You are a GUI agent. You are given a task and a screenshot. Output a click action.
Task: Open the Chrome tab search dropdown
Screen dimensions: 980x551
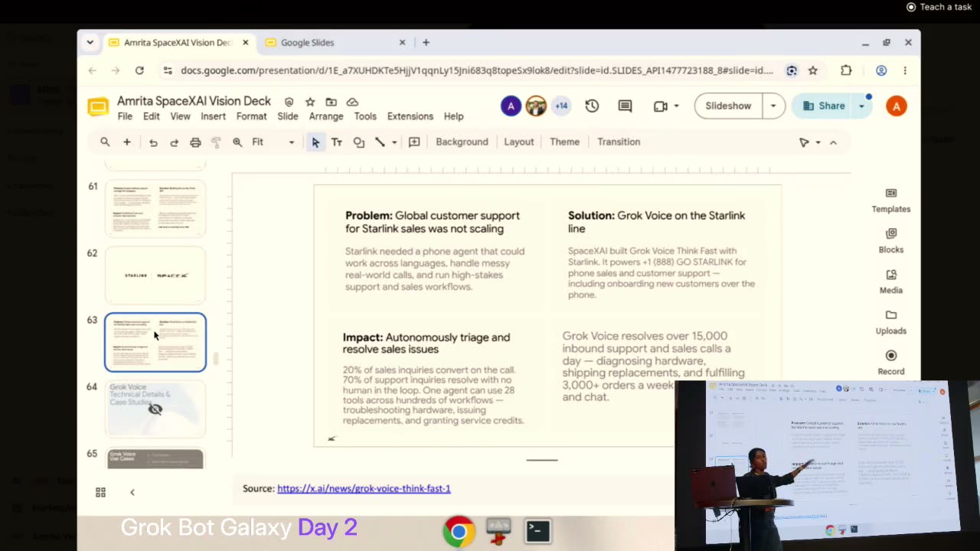90,43
